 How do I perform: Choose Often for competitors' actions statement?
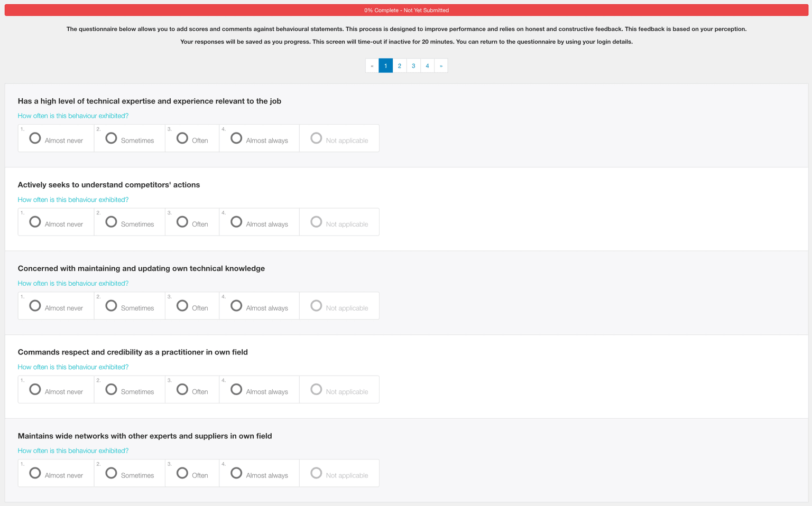pyautogui.click(x=182, y=222)
